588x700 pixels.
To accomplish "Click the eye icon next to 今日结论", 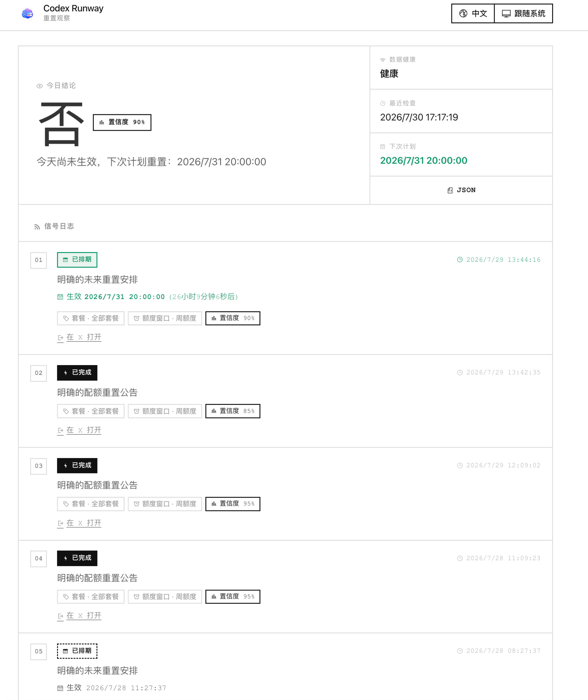I will point(39,86).
